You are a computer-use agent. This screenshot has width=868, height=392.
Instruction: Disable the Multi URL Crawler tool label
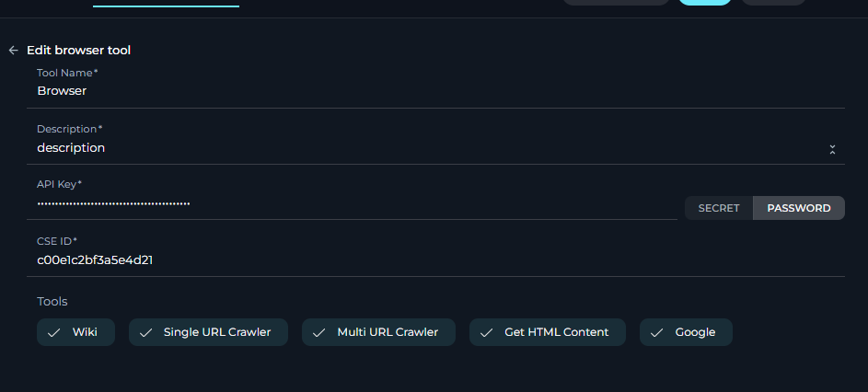(388, 332)
